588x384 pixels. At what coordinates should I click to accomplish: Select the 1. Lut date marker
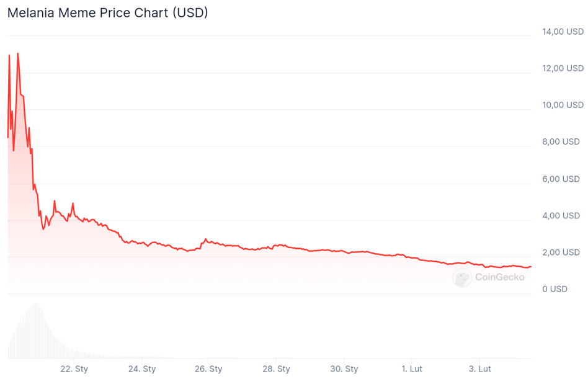(412, 368)
